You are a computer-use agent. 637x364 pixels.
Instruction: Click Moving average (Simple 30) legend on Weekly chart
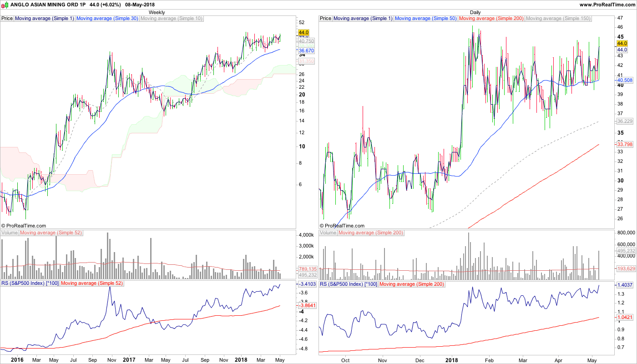point(107,19)
